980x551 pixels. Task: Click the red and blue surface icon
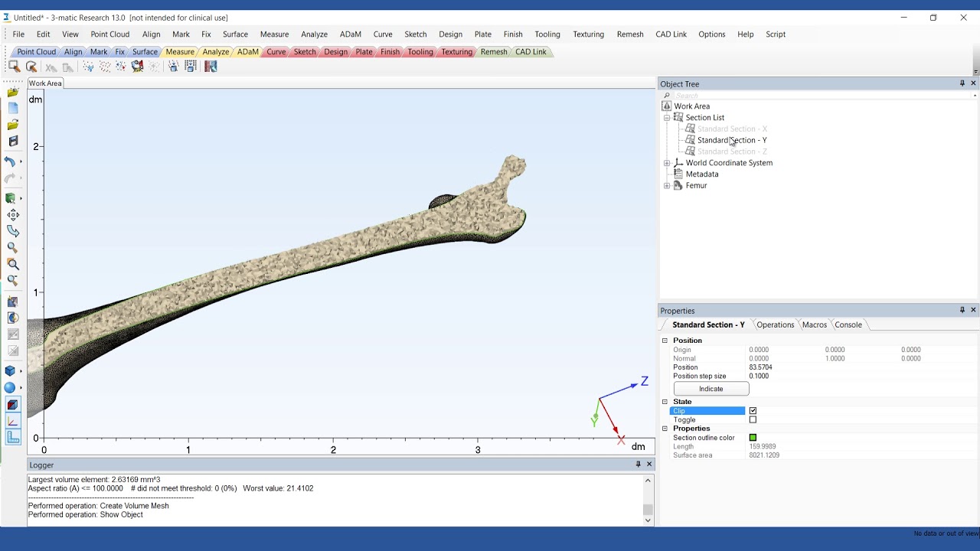point(211,67)
